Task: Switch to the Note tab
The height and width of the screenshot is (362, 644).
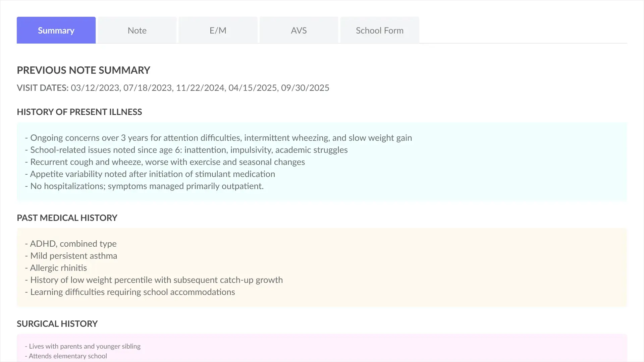Action: click(x=137, y=30)
